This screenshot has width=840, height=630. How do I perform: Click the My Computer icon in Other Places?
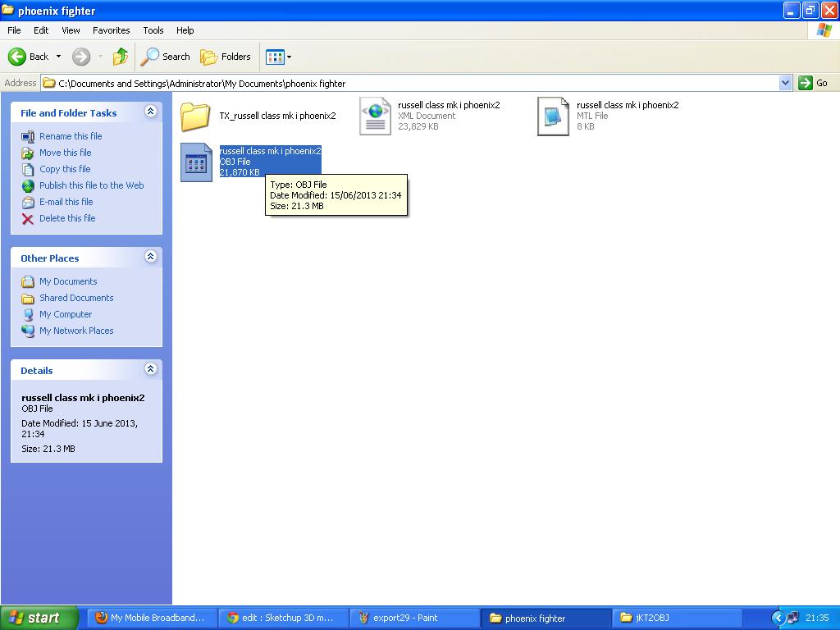pyautogui.click(x=28, y=314)
